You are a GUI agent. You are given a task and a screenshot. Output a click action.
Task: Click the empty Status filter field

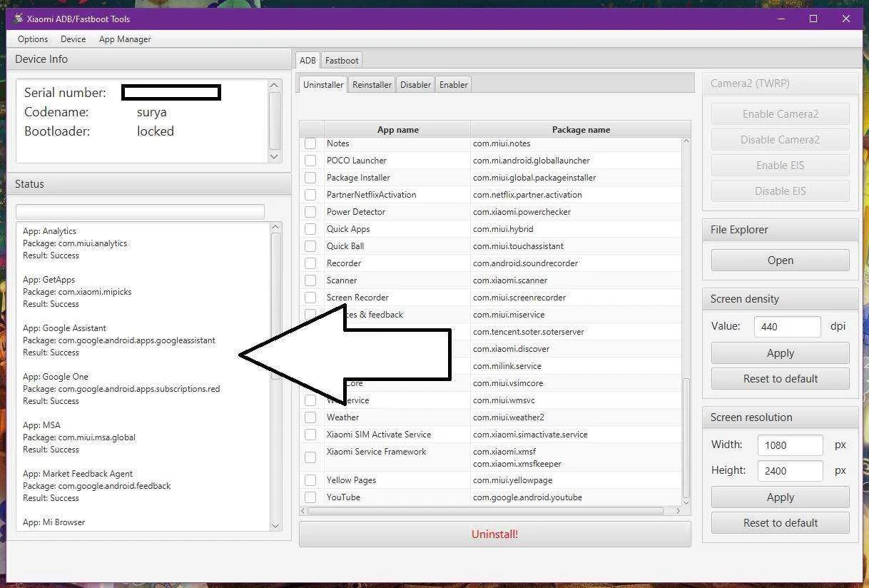(x=140, y=211)
